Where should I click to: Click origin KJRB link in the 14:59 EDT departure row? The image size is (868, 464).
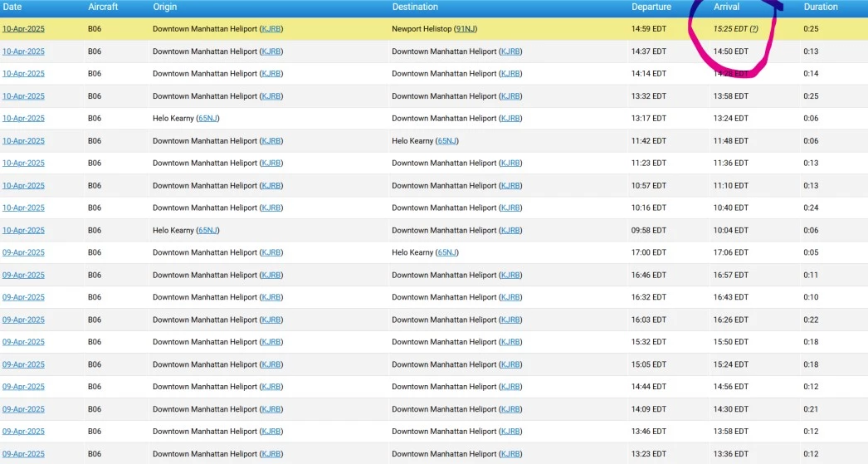271,29
